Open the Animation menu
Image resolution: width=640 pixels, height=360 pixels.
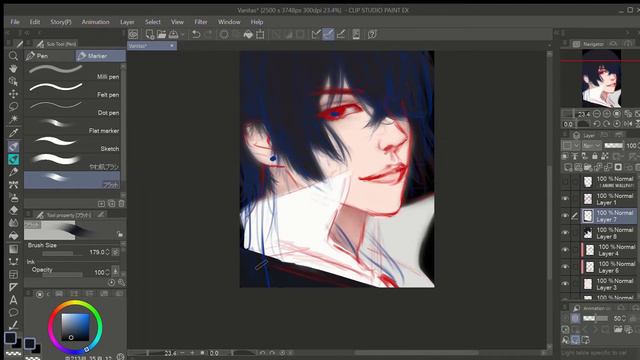click(x=96, y=22)
